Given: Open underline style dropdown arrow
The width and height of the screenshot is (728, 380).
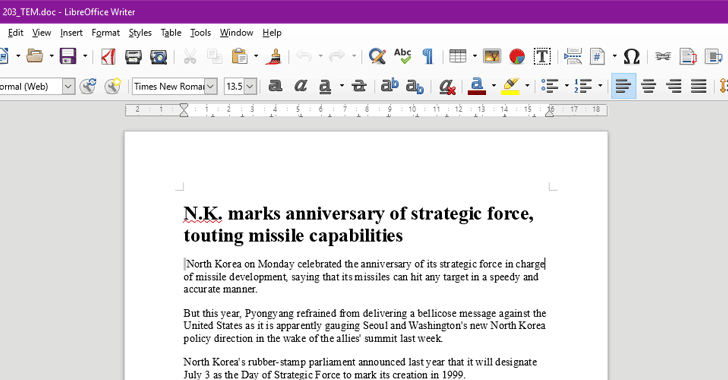Looking at the screenshot, I should click(342, 86).
